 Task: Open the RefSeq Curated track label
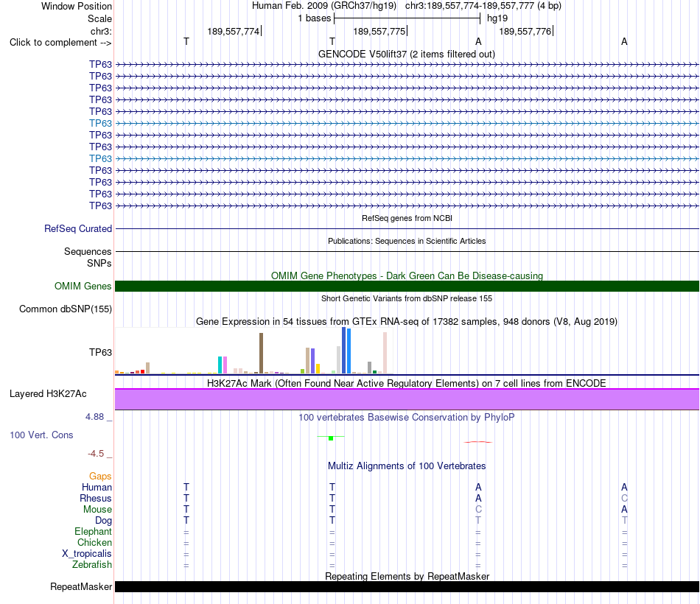pos(78,228)
